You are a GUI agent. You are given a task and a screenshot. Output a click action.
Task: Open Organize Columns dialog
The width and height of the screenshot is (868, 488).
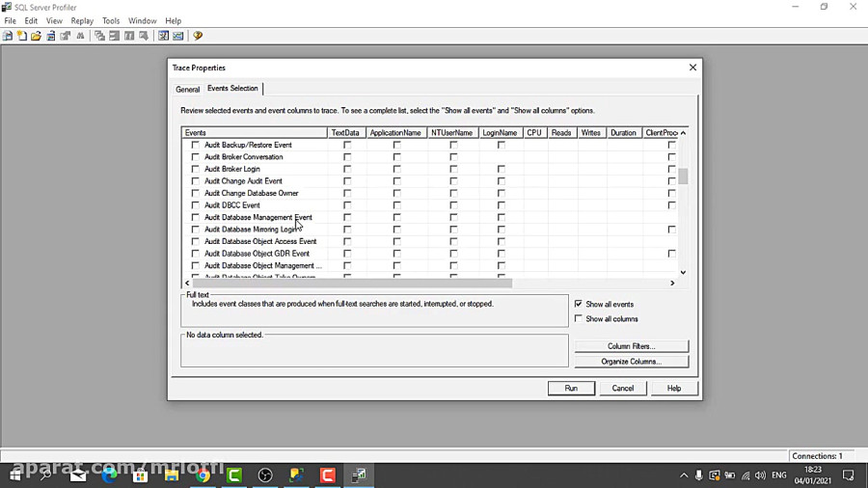coord(631,362)
